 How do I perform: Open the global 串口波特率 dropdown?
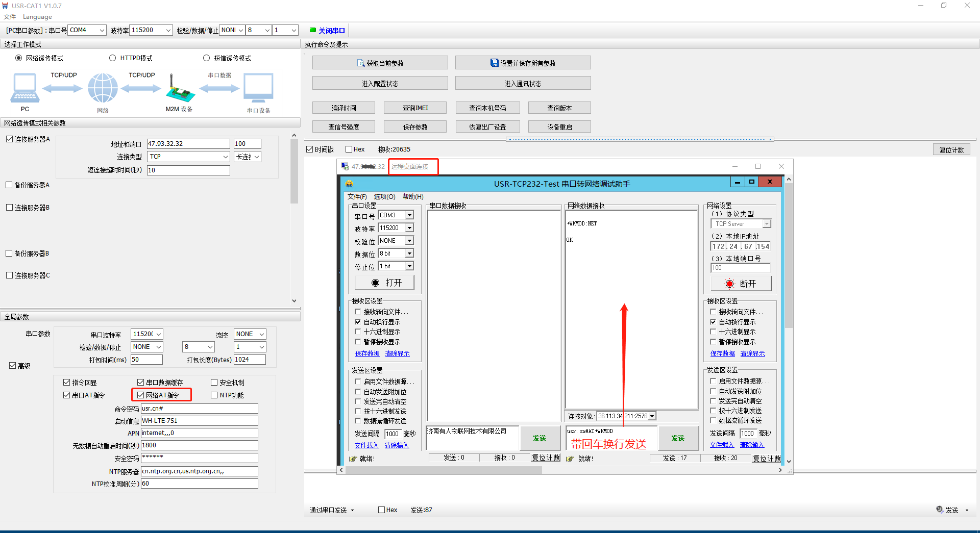coord(146,334)
